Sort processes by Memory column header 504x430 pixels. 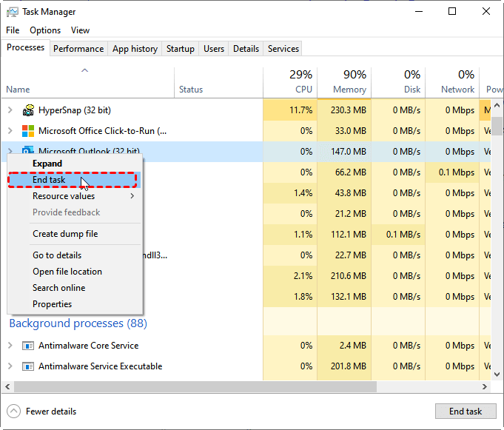(x=344, y=82)
